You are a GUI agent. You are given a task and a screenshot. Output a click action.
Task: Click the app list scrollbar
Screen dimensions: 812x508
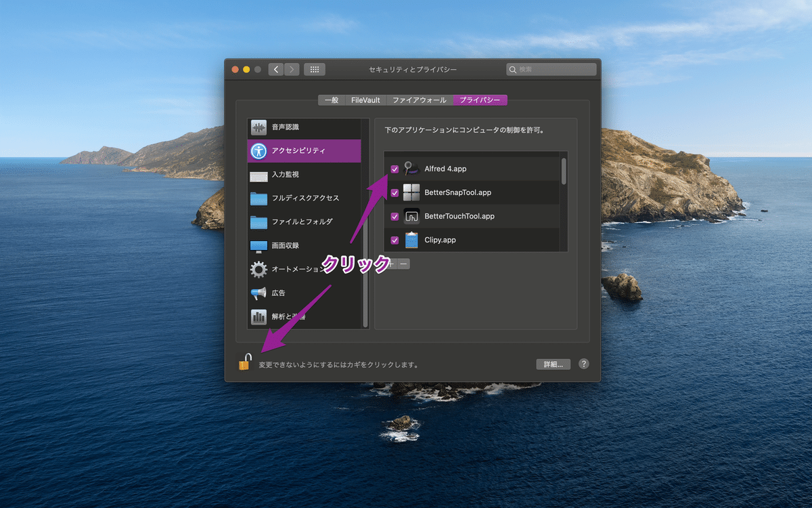click(x=564, y=171)
